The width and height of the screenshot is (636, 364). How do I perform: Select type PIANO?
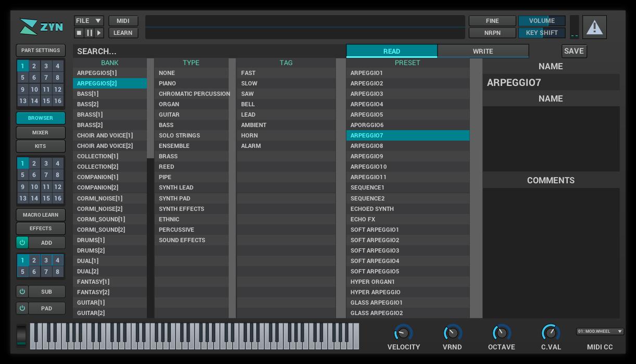[x=192, y=83]
